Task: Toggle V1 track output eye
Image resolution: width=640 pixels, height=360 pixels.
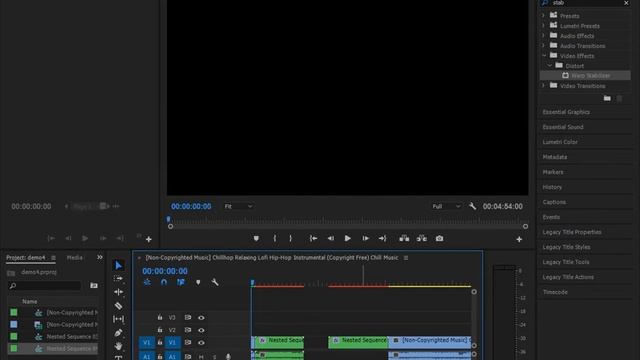Action: 201,343
